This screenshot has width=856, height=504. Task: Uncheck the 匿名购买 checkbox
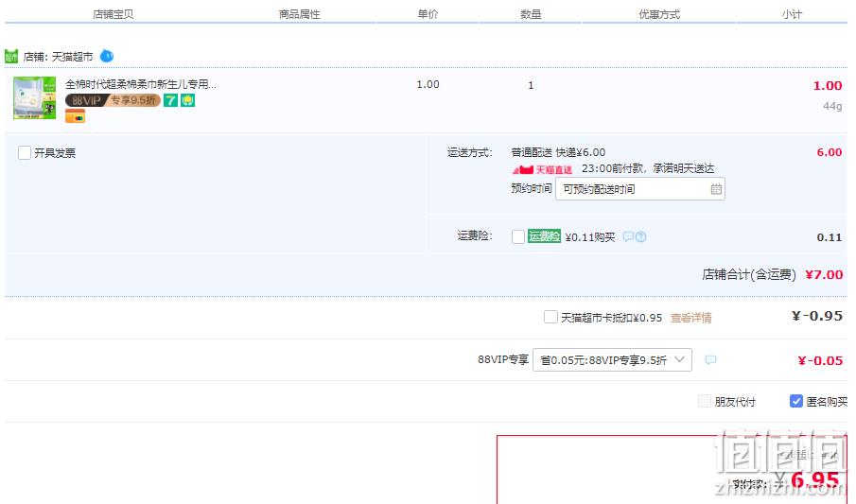coord(796,401)
